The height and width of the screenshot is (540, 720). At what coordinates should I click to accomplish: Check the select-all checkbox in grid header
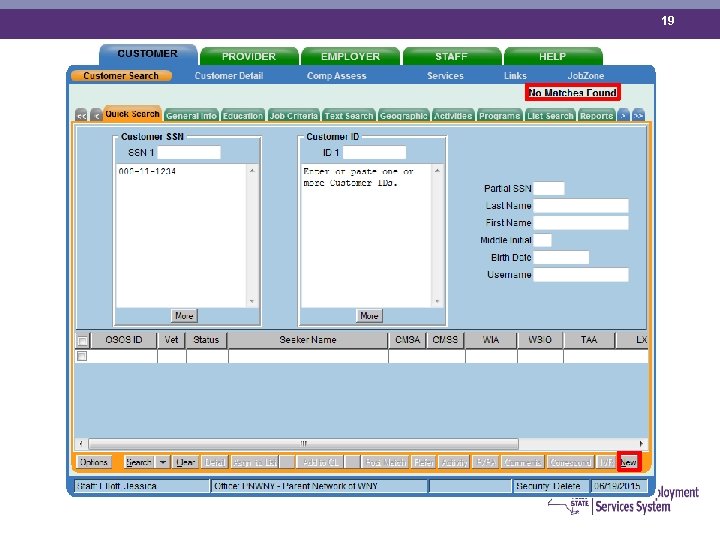pyautogui.click(x=83, y=341)
